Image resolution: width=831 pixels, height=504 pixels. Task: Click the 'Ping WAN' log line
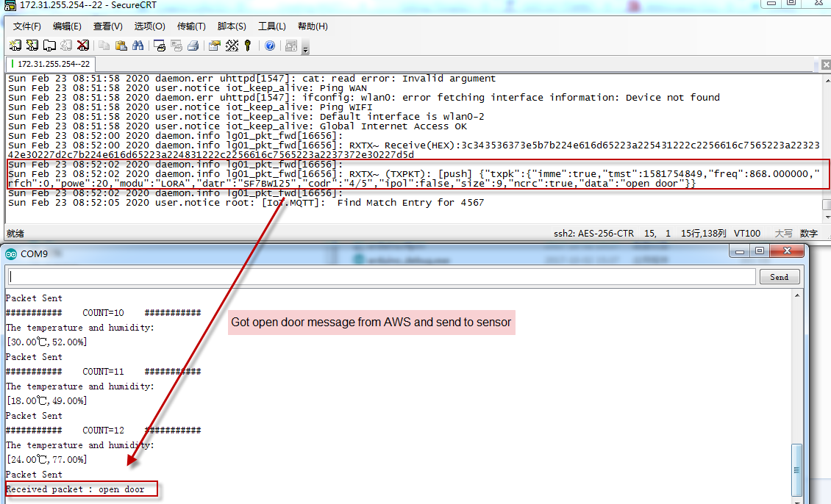(x=188, y=88)
